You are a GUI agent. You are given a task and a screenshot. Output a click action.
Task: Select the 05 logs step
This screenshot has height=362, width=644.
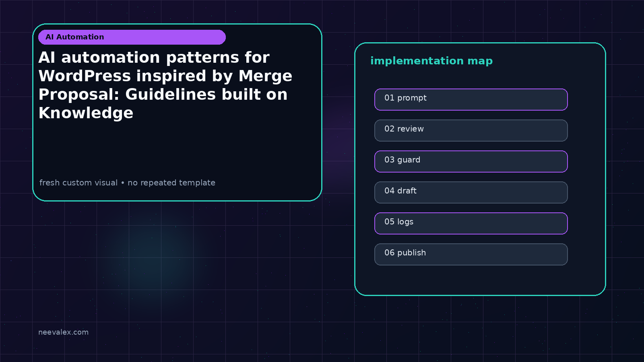(471, 223)
